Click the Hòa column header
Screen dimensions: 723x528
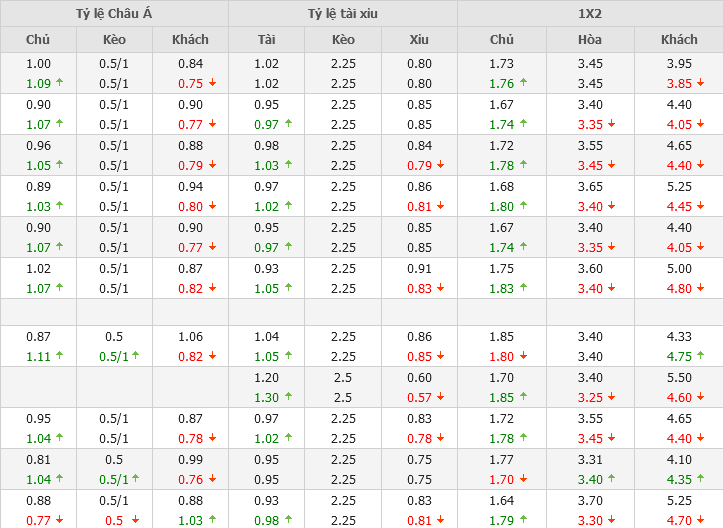click(590, 39)
